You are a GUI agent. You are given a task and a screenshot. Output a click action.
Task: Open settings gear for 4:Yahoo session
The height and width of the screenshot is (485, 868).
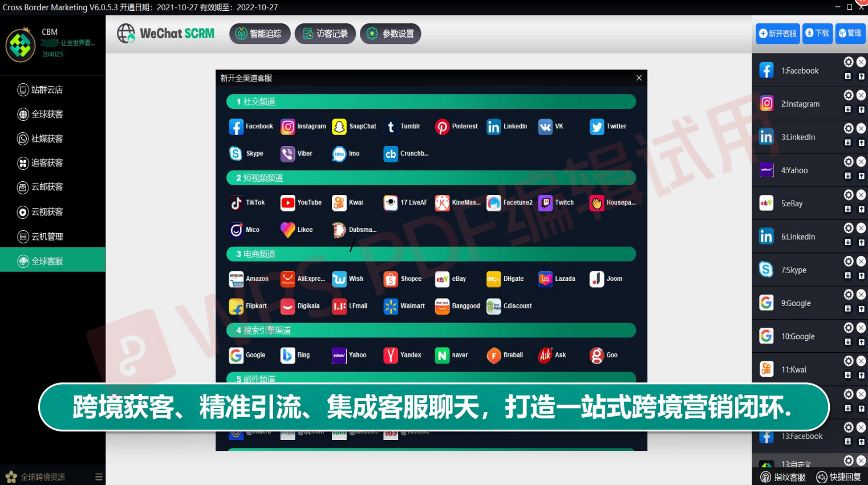(849, 162)
